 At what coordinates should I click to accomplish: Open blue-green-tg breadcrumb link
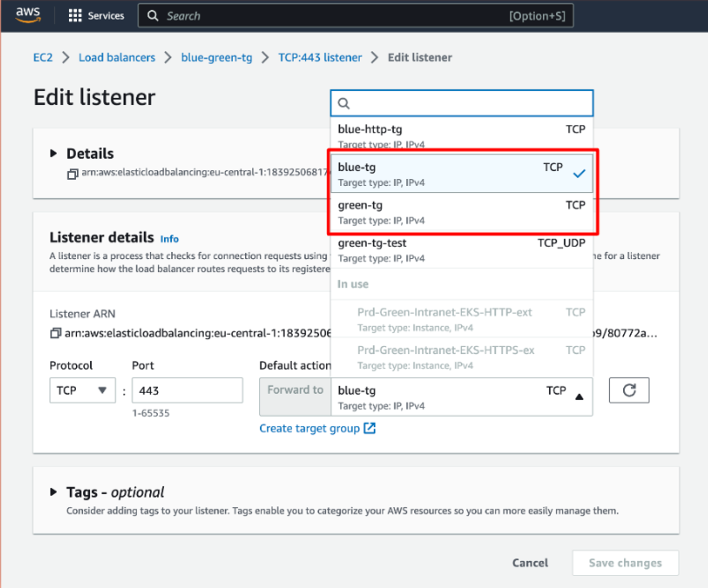[x=217, y=57]
